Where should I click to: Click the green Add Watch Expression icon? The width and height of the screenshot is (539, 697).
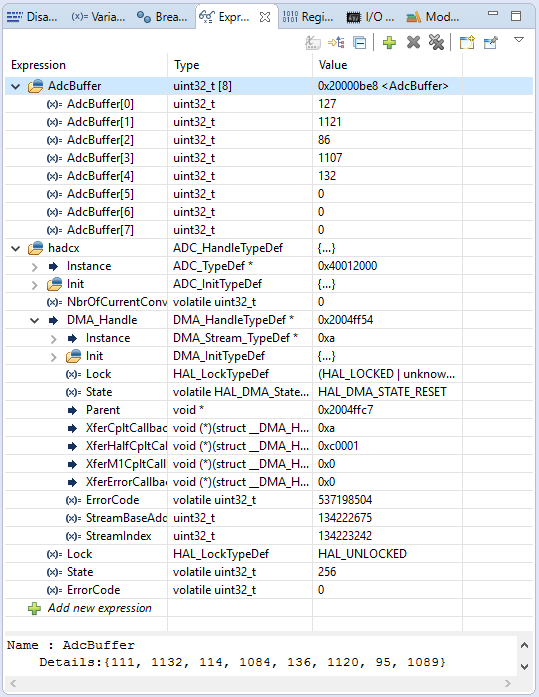[x=389, y=43]
